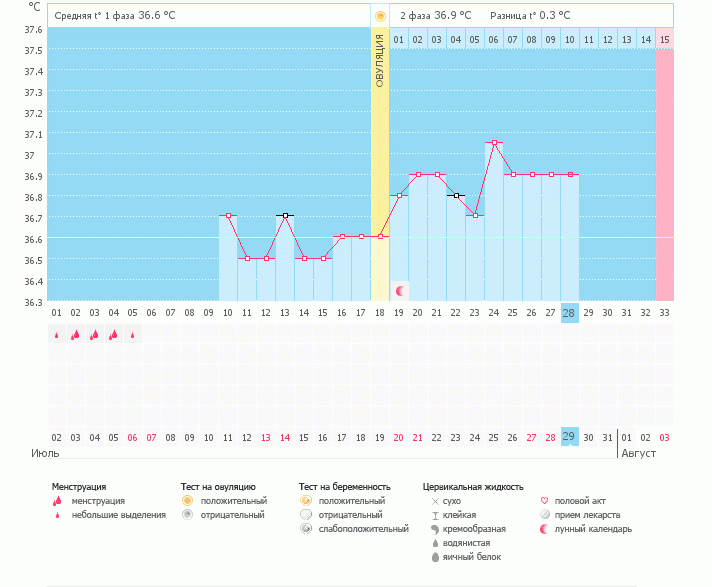Click the dry cervical fluid X icon
The width and height of the screenshot is (712, 587).
pyautogui.click(x=435, y=501)
